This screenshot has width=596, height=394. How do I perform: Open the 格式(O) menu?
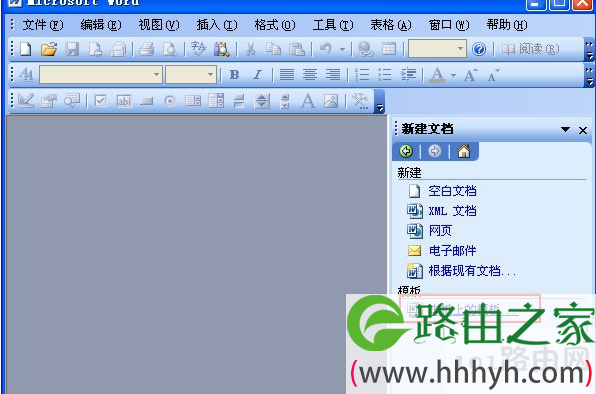(274, 25)
